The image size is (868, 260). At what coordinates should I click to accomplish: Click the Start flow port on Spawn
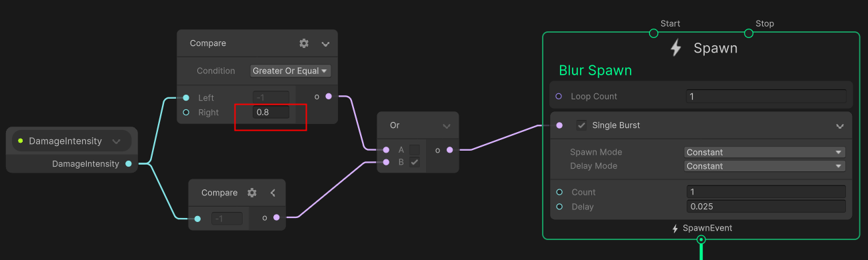653,33
